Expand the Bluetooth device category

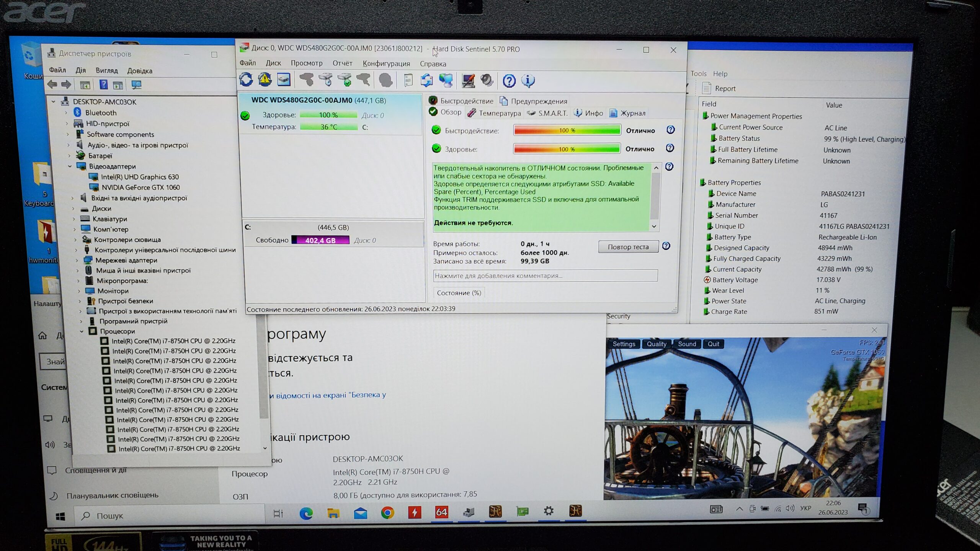click(66, 113)
